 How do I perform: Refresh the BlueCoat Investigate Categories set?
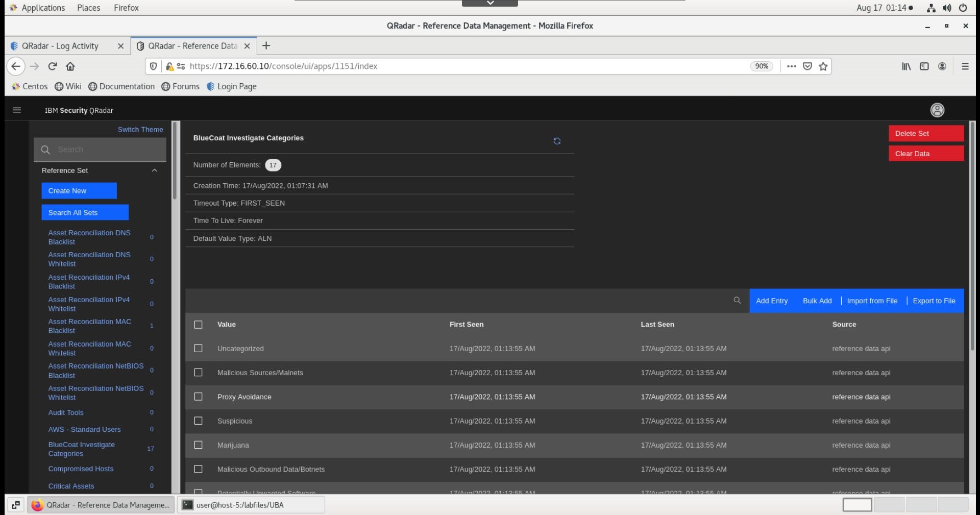tap(557, 141)
